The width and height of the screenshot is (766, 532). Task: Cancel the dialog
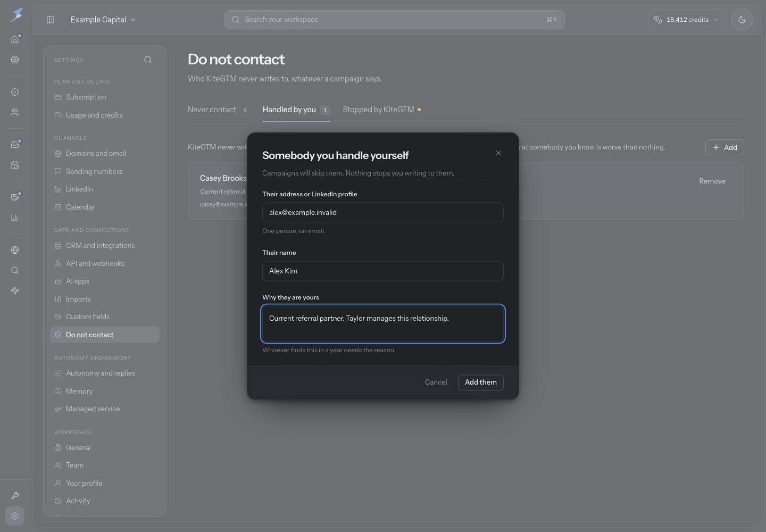click(x=436, y=383)
